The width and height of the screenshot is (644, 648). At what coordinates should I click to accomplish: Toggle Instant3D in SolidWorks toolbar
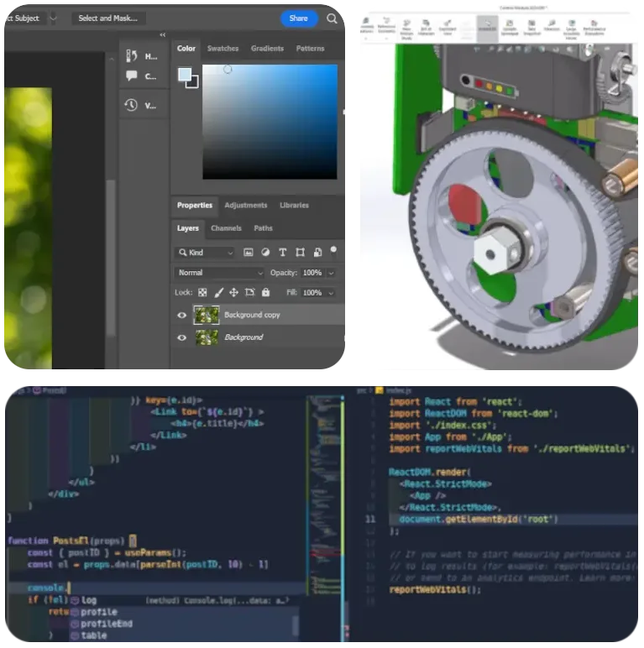487,28
